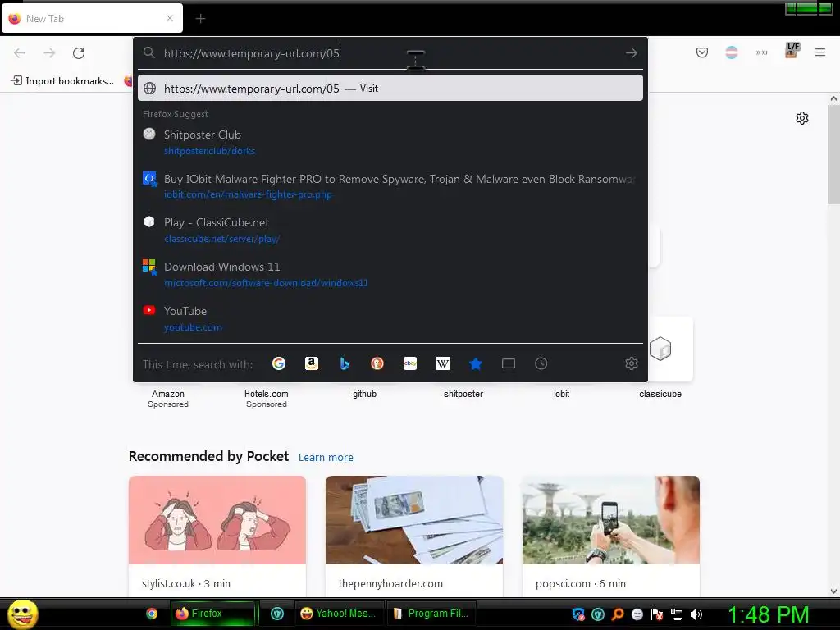
Task: Select Shitposter Club suggestion
Action: (390, 143)
